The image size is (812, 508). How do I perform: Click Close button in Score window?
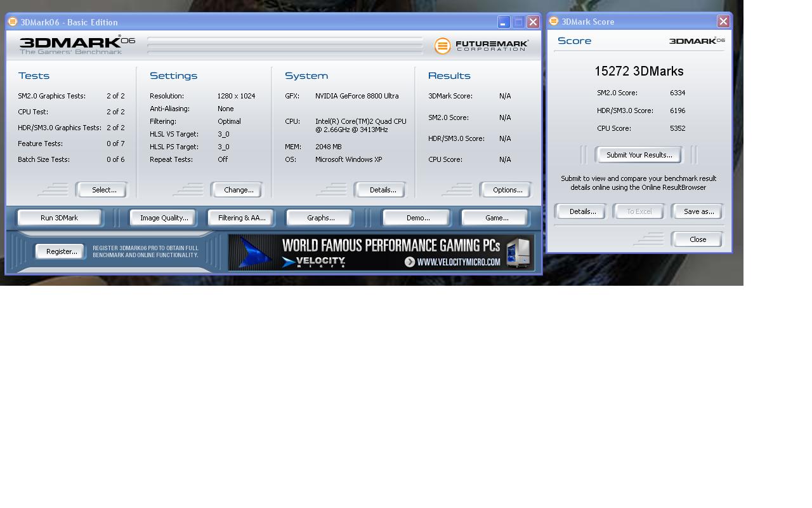(698, 239)
